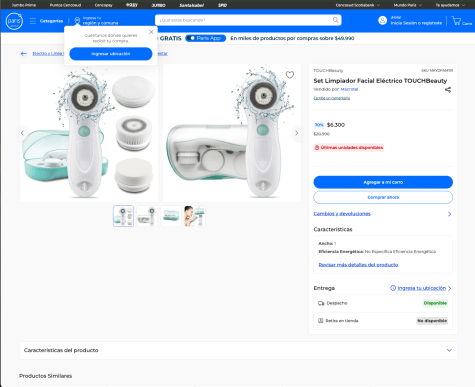This screenshot has width=475, height=387.
Task: Click Inicia Sesión o regístrate
Action: (x=416, y=23)
